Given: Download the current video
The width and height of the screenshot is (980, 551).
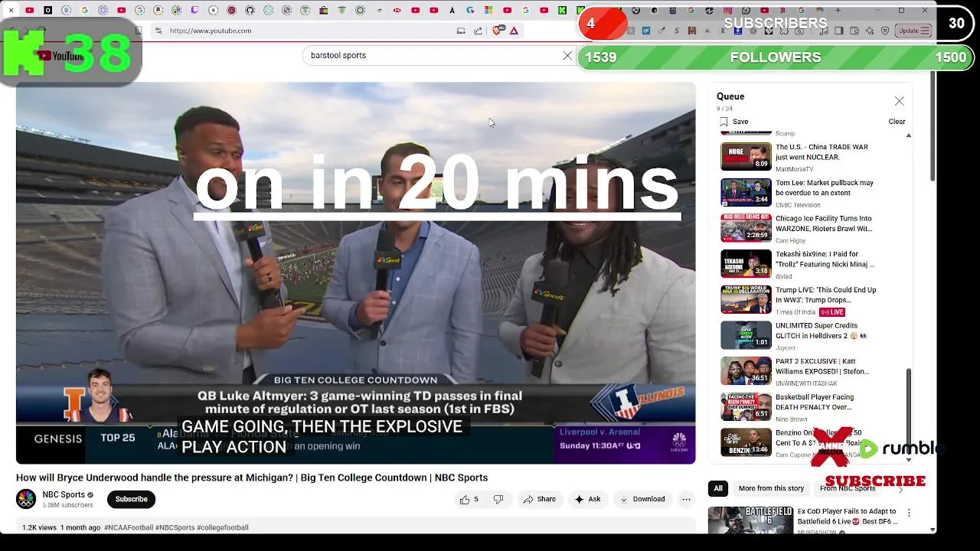Looking at the screenshot, I should (642, 500).
